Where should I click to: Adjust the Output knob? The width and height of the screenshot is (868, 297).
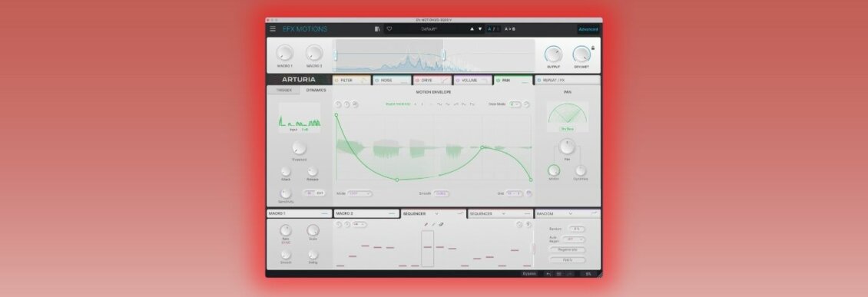click(x=553, y=54)
